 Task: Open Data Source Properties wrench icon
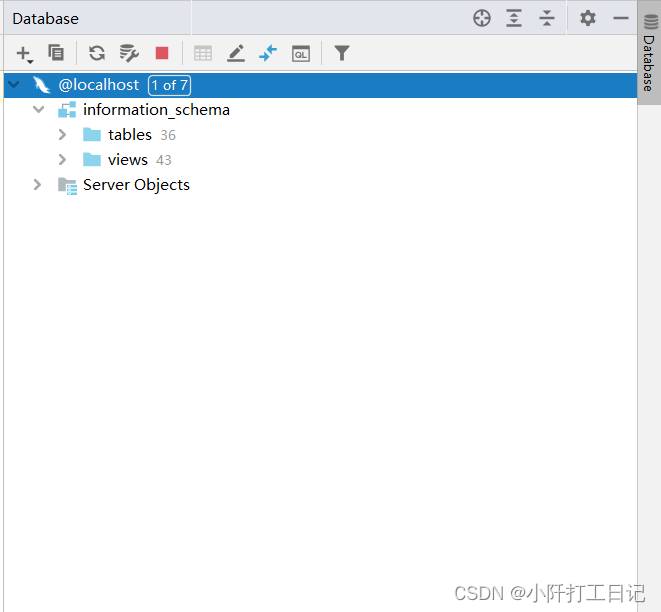click(129, 54)
